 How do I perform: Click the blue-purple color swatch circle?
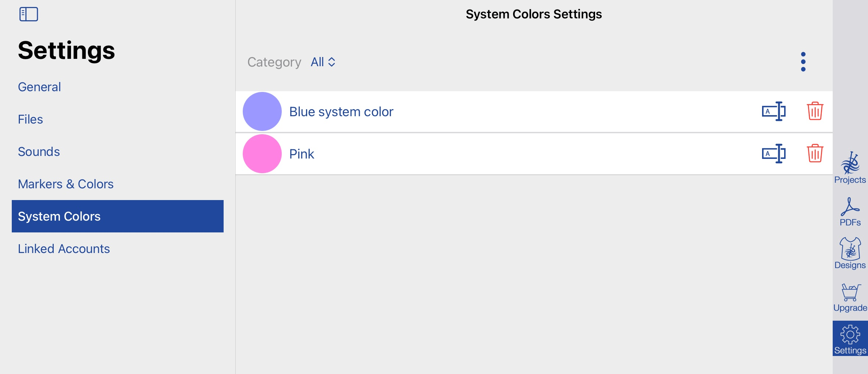262,111
